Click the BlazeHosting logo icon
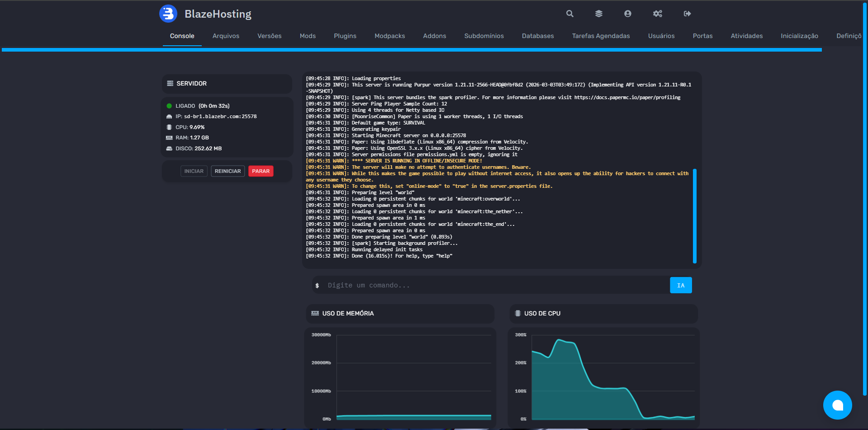Screen dimensions: 868x430 click(168, 14)
